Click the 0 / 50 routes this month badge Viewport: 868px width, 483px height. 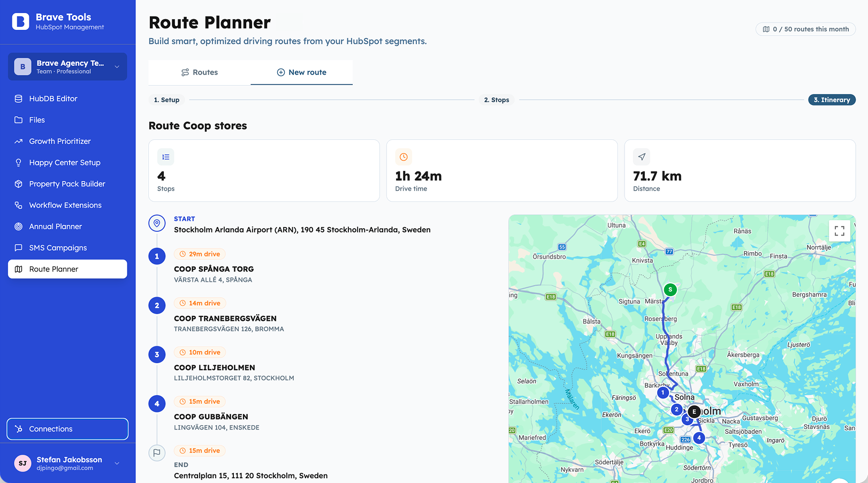click(805, 29)
